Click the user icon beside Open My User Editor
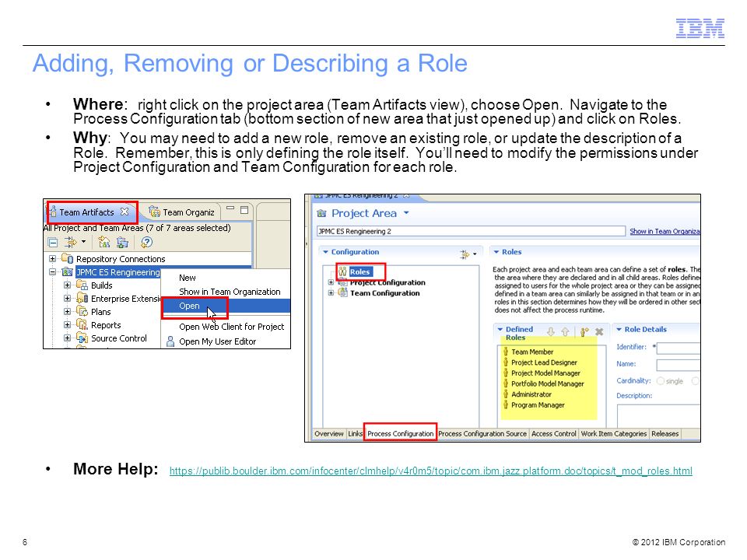This screenshot has width=747, height=560. pyautogui.click(x=170, y=341)
